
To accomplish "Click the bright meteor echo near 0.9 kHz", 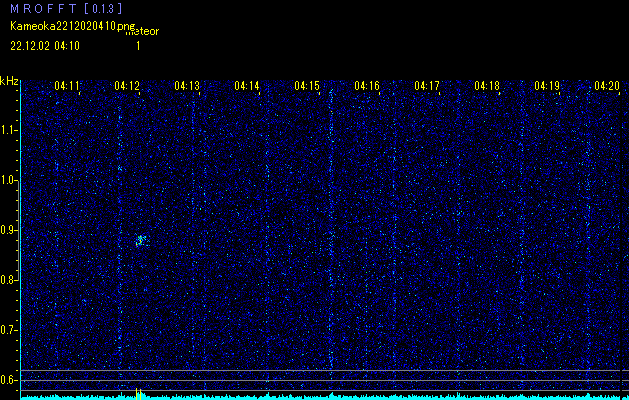I will pos(141,240).
